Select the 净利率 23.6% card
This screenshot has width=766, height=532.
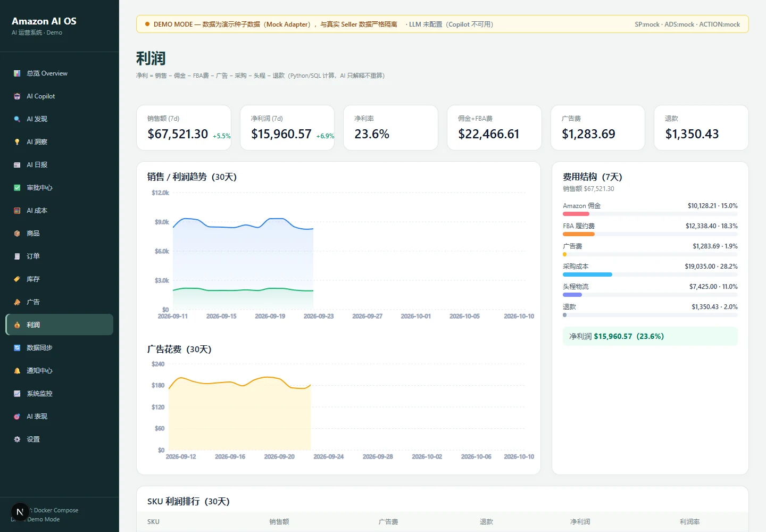pos(390,128)
